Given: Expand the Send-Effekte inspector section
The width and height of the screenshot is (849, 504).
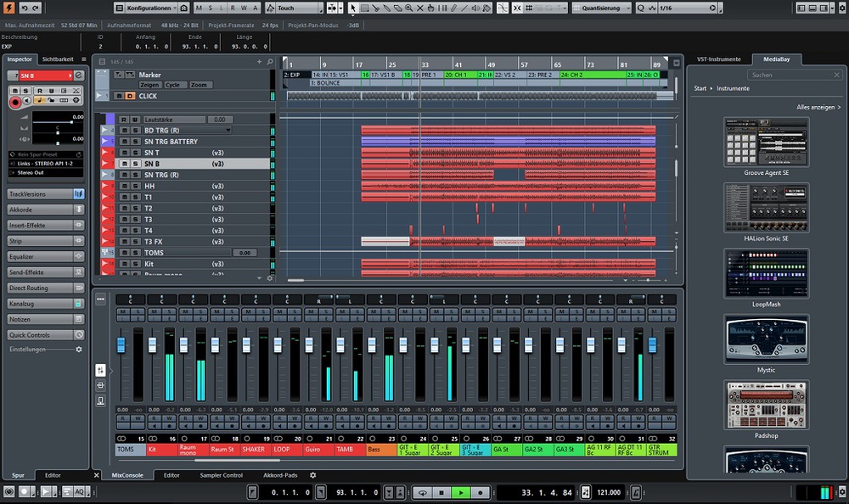Looking at the screenshot, I should (45, 272).
